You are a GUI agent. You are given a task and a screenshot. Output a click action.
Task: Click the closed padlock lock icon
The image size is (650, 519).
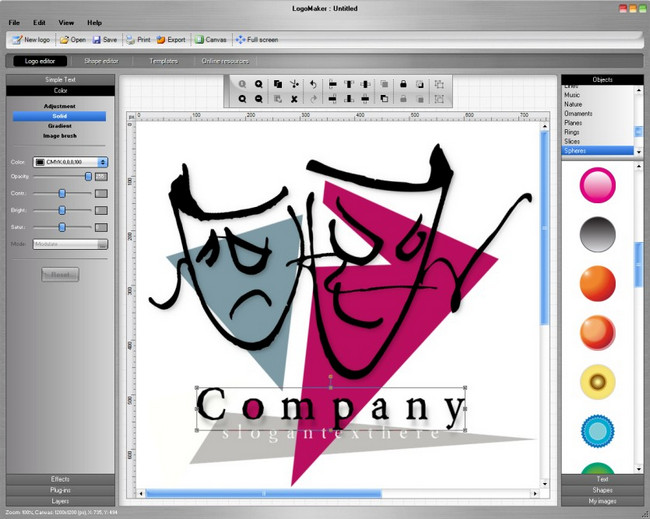click(x=403, y=84)
